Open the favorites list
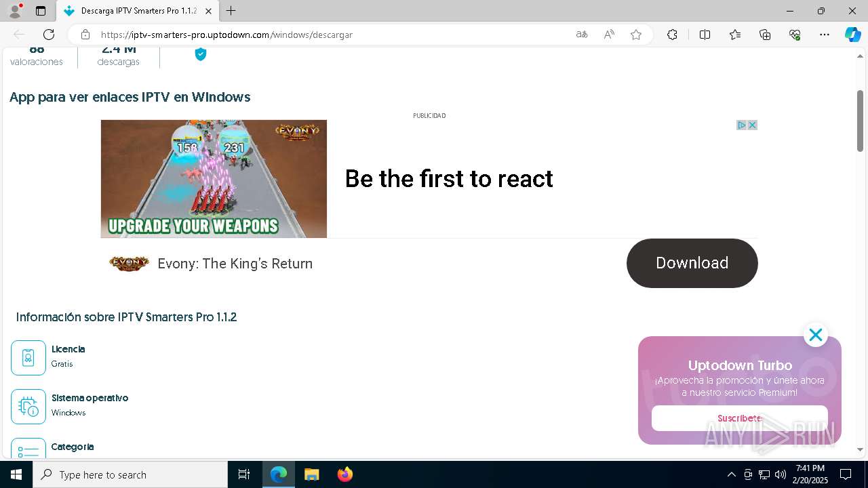868x488 pixels. click(x=735, y=35)
